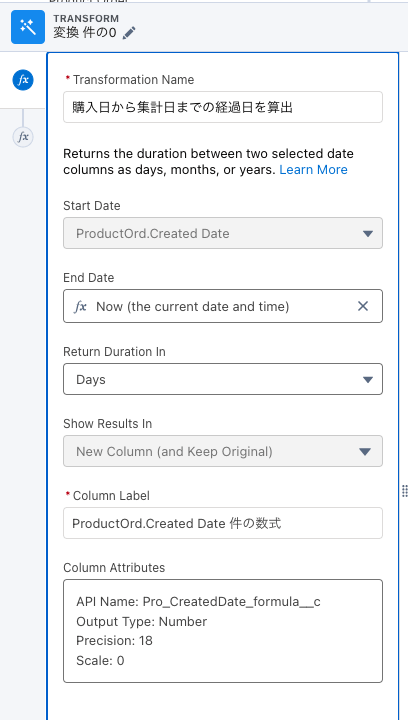This screenshot has height=720, width=408.
Task: Click the Start Date dropdown arrow
Action: coord(367,234)
